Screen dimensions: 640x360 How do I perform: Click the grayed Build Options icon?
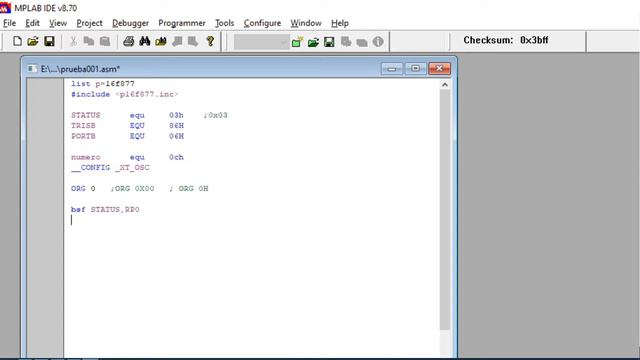click(x=346, y=41)
